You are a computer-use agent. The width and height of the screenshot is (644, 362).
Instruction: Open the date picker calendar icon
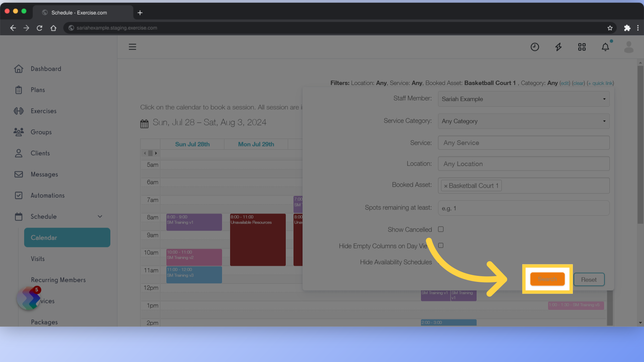click(x=144, y=124)
